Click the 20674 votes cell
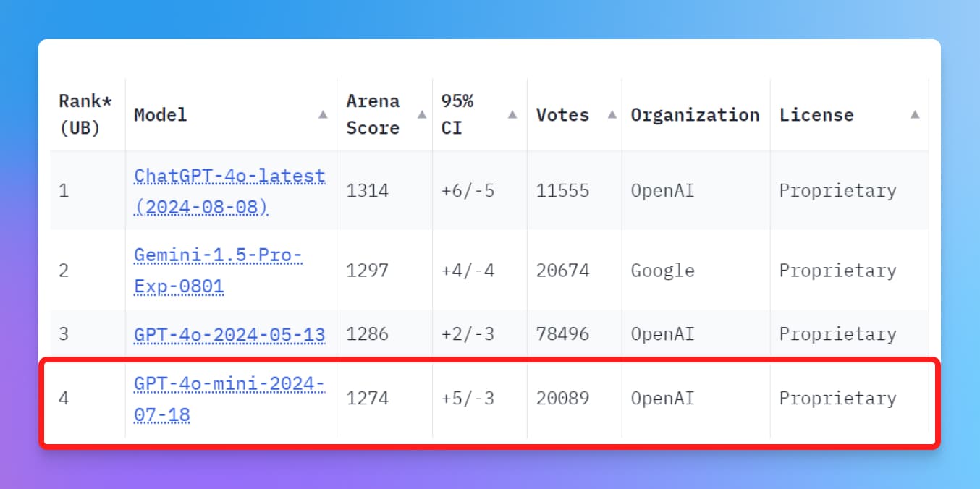This screenshot has width=980, height=489. coord(562,271)
